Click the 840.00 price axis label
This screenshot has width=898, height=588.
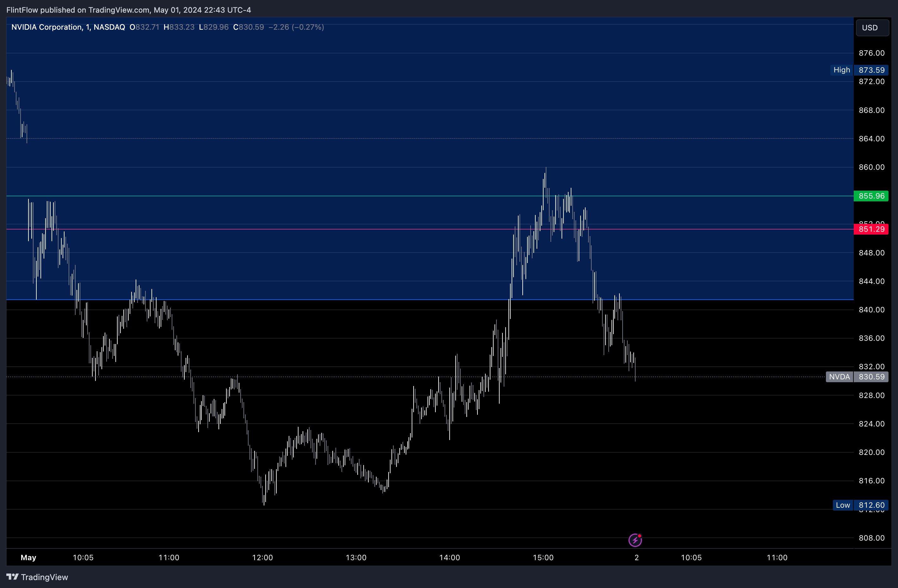coord(871,310)
